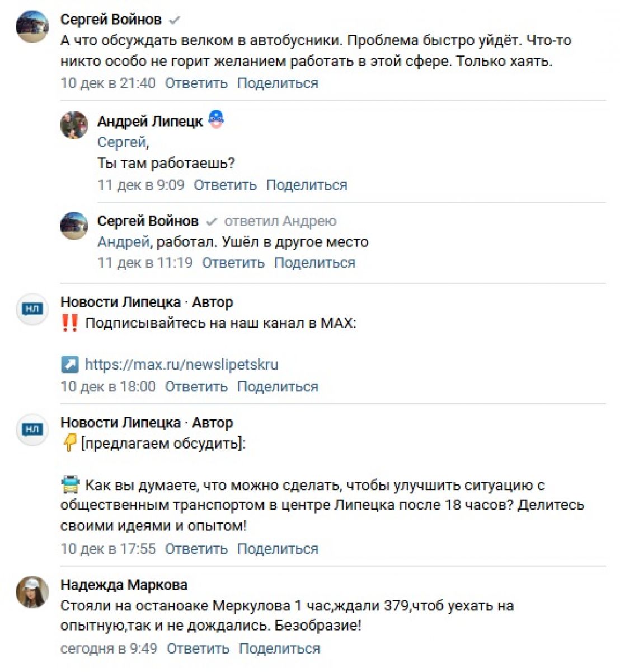Click Андрей Липецк's profile avatar
The image size is (620, 672).
coord(74,124)
